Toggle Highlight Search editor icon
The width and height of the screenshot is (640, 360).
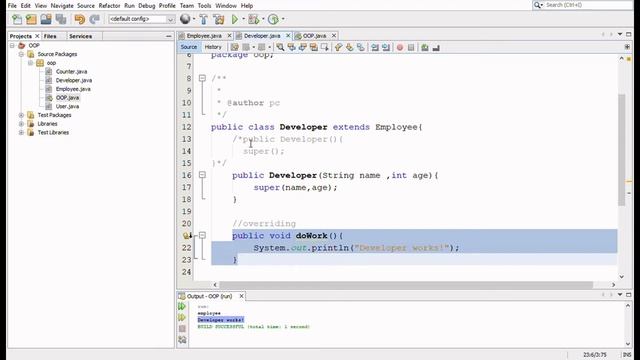pos(313,47)
